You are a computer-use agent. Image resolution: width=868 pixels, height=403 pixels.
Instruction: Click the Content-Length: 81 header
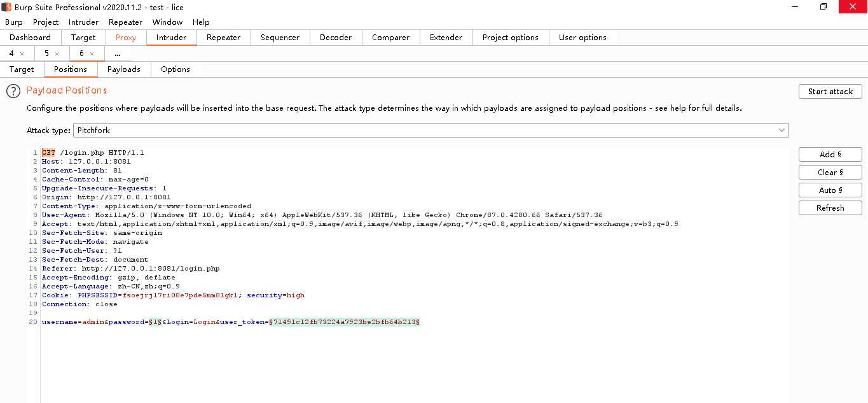tap(81, 171)
